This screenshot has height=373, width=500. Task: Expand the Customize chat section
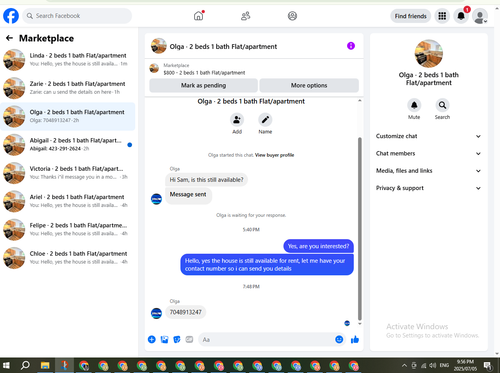click(x=428, y=136)
